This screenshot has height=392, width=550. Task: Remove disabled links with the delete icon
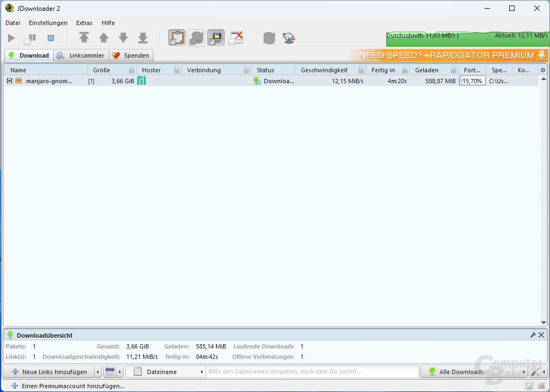coord(236,38)
